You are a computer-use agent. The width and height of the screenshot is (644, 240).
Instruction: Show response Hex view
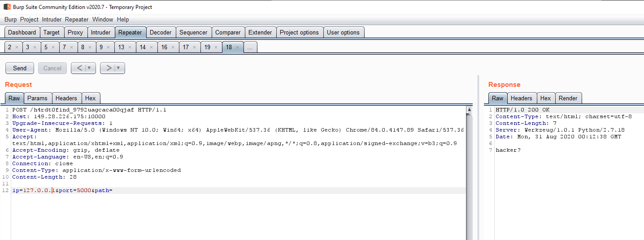[x=546, y=98]
